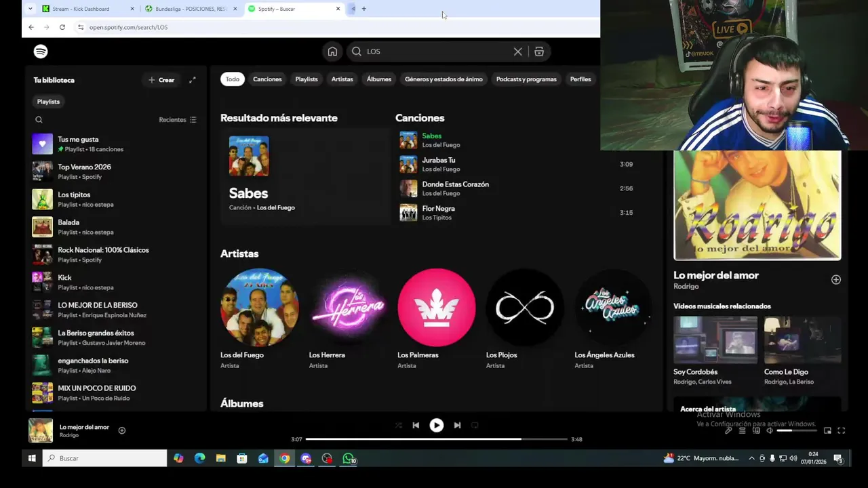Open Spotify home via the logo
868x488 pixels.
pyautogui.click(x=41, y=52)
